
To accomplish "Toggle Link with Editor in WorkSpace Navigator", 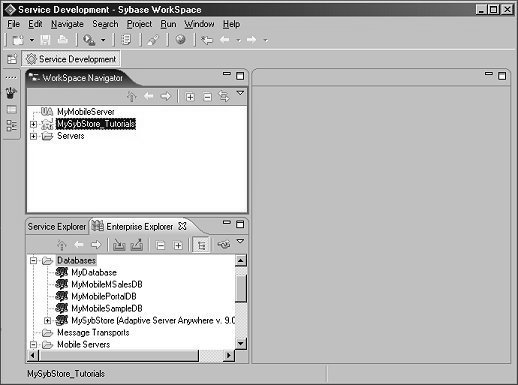I will click(224, 97).
